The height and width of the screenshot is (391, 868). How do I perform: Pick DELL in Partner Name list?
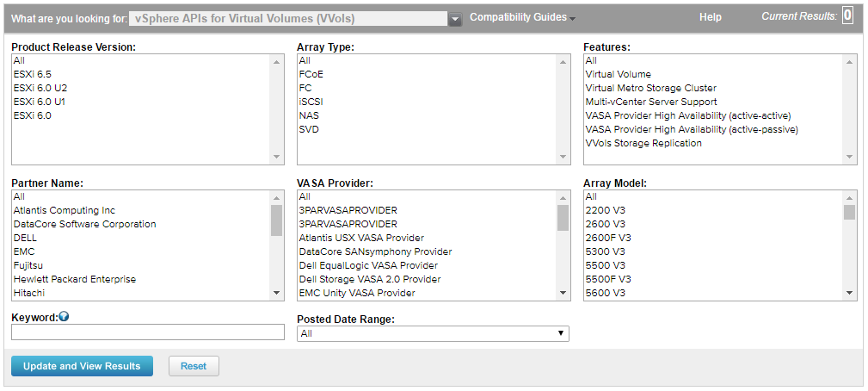tap(140, 239)
